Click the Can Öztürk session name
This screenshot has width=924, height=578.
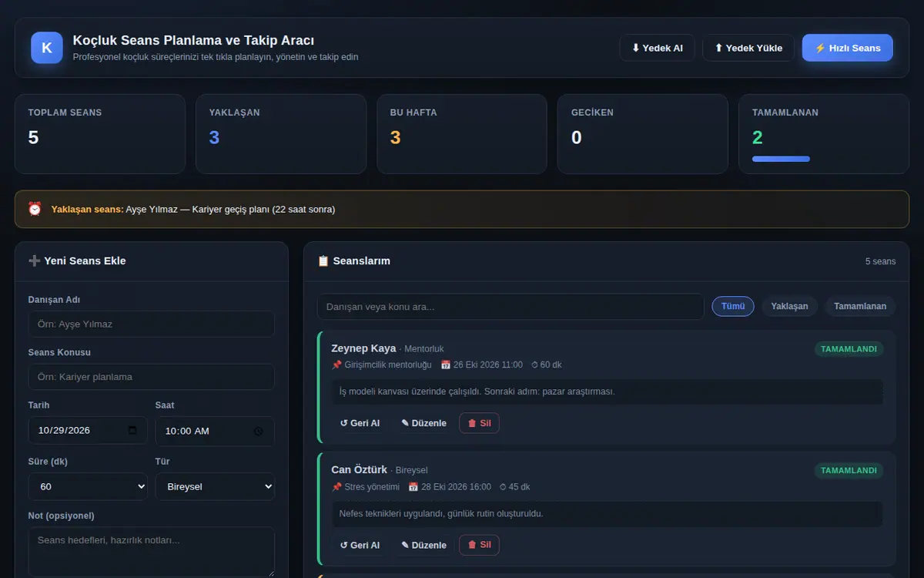pyautogui.click(x=359, y=469)
